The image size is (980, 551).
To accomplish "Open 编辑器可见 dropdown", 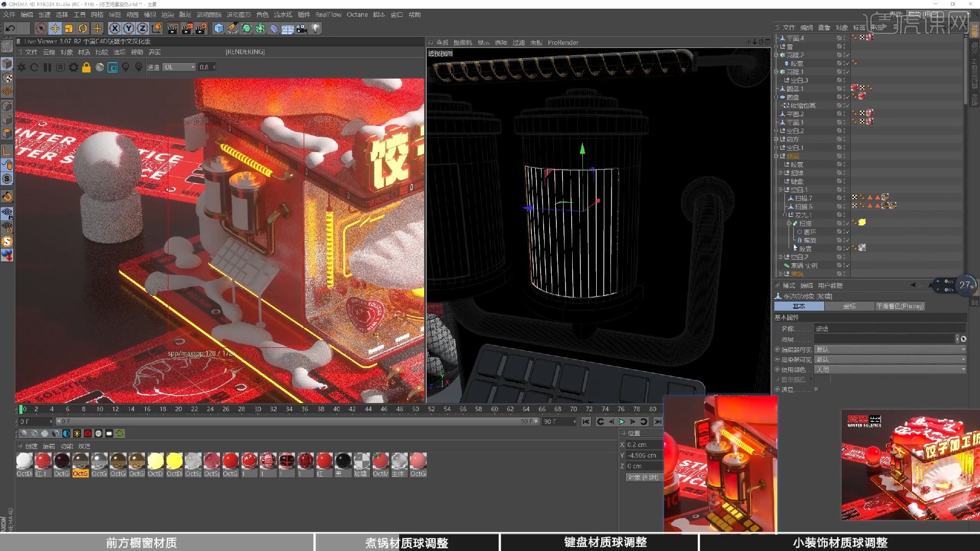I will click(890, 349).
